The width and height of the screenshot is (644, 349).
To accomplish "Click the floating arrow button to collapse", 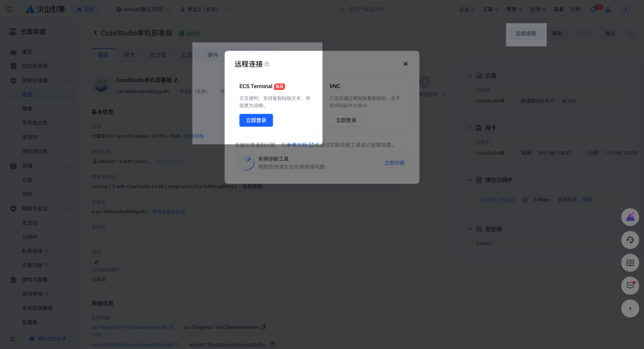I will (630, 309).
